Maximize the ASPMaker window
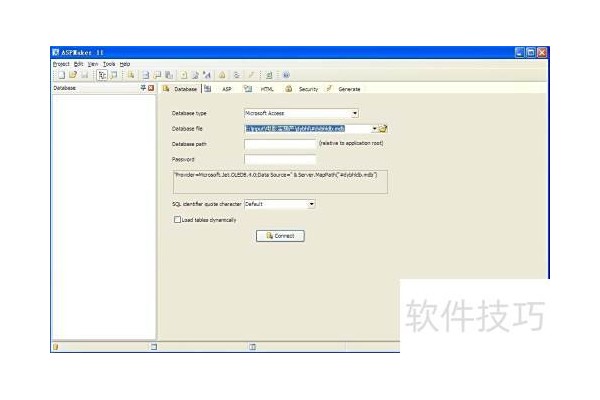Screen dimensions: 600x400 click(x=531, y=52)
